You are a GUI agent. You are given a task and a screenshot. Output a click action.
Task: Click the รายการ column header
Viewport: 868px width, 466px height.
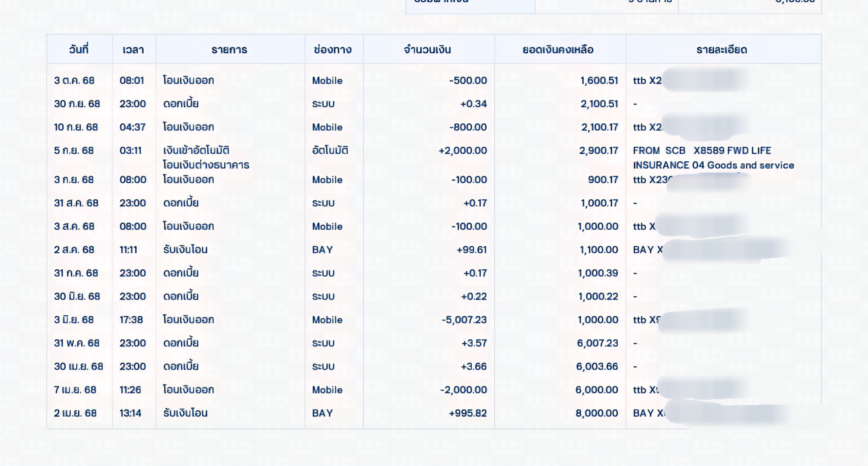229,50
